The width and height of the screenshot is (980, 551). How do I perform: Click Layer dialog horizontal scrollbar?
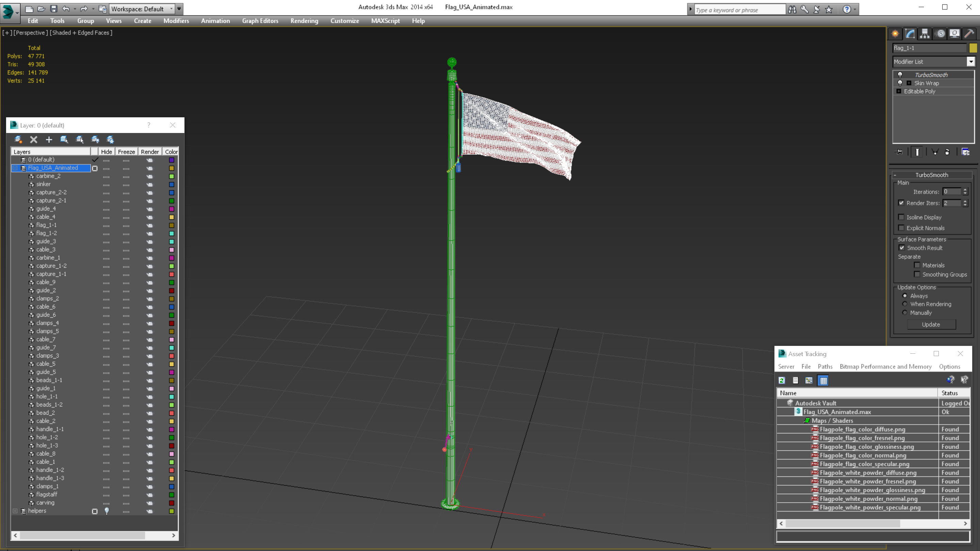pyautogui.click(x=94, y=535)
